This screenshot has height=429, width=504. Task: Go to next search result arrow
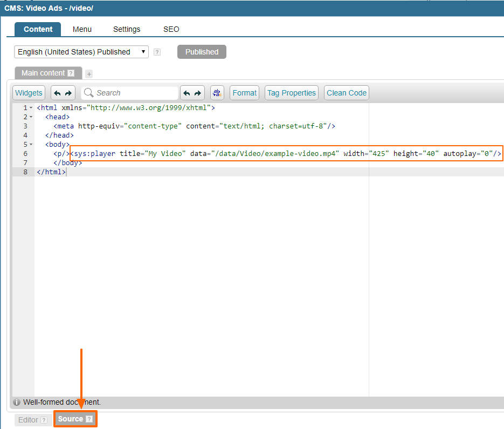pyautogui.click(x=198, y=93)
